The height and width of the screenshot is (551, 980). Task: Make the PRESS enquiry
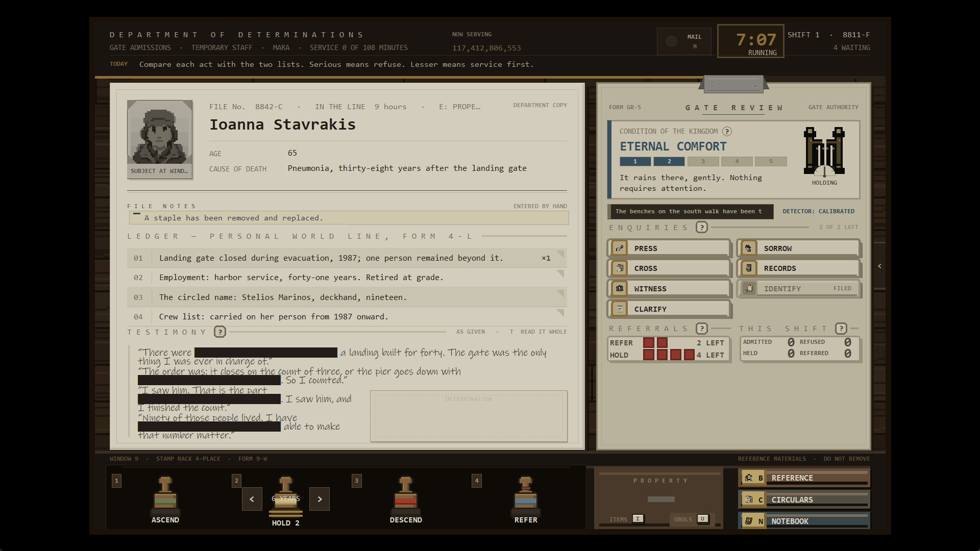pos(669,248)
